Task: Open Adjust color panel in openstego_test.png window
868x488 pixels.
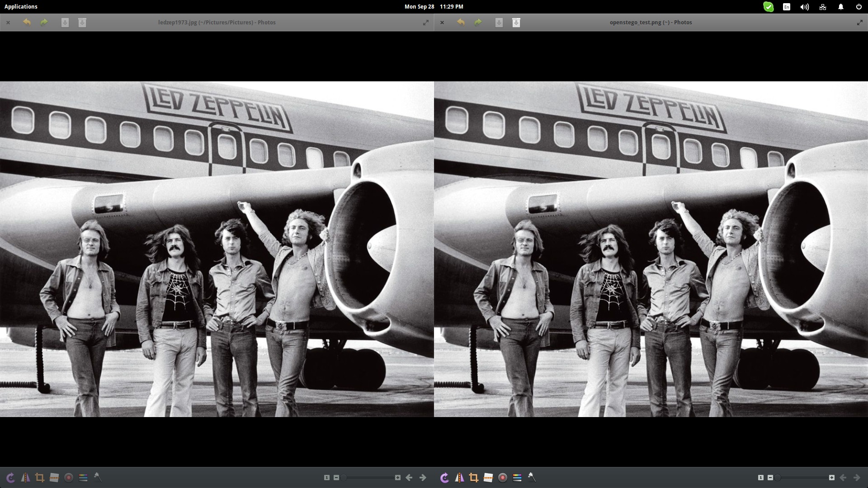Action: [517, 478]
